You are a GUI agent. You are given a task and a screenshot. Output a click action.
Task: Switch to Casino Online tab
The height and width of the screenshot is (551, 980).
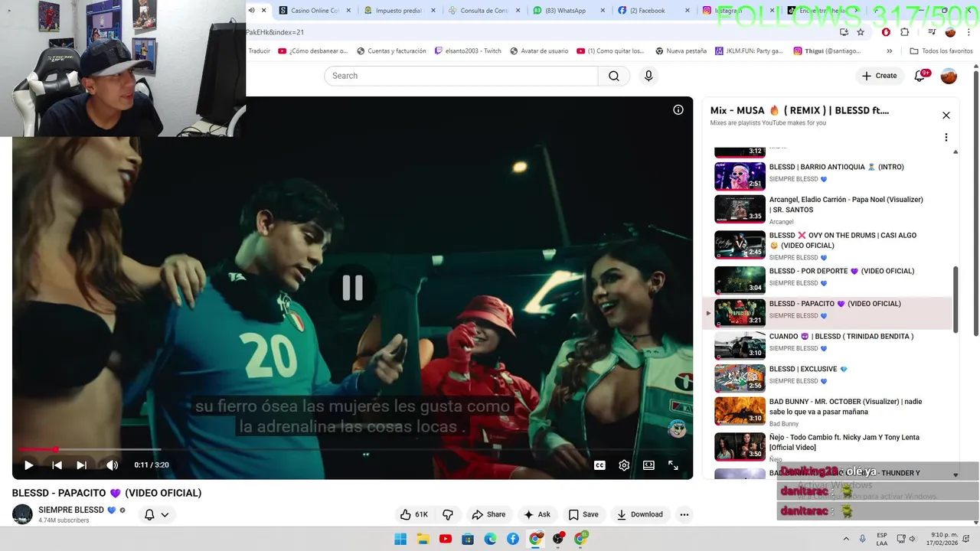(x=315, y=11)
